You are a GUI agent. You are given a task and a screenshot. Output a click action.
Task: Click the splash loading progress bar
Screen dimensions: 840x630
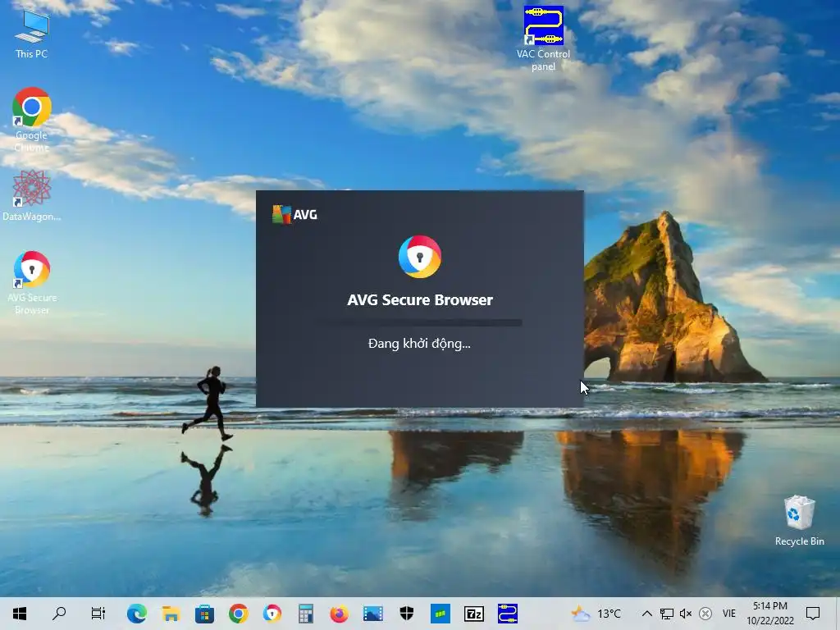coord(419,322)
